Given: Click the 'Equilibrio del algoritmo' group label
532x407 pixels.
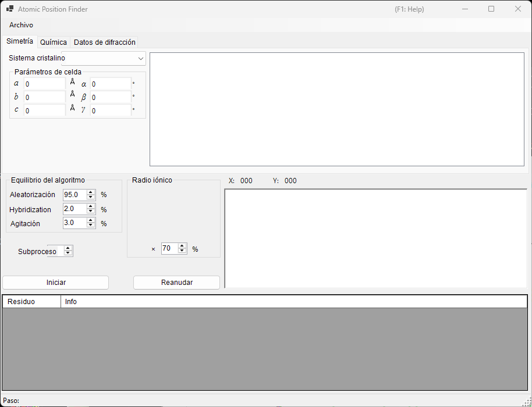Looking at the screenshot, I should [x=48, y=180].
